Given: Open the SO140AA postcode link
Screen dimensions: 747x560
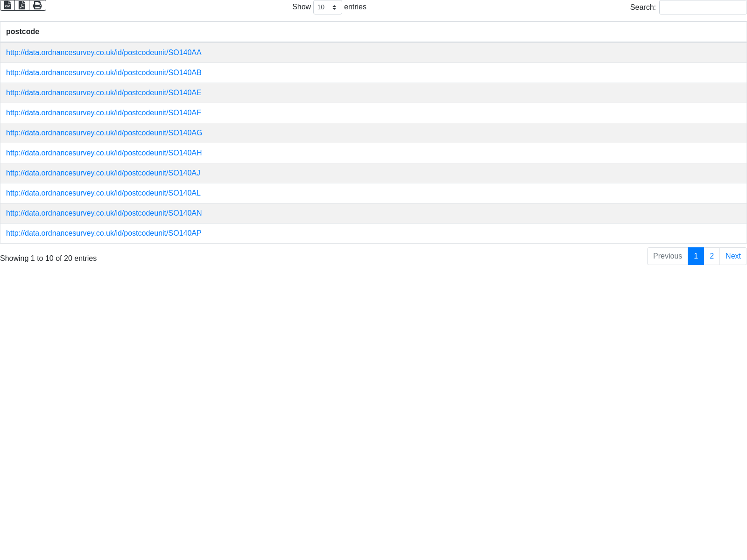Looking at the screenshot, I should pos(104,53).
